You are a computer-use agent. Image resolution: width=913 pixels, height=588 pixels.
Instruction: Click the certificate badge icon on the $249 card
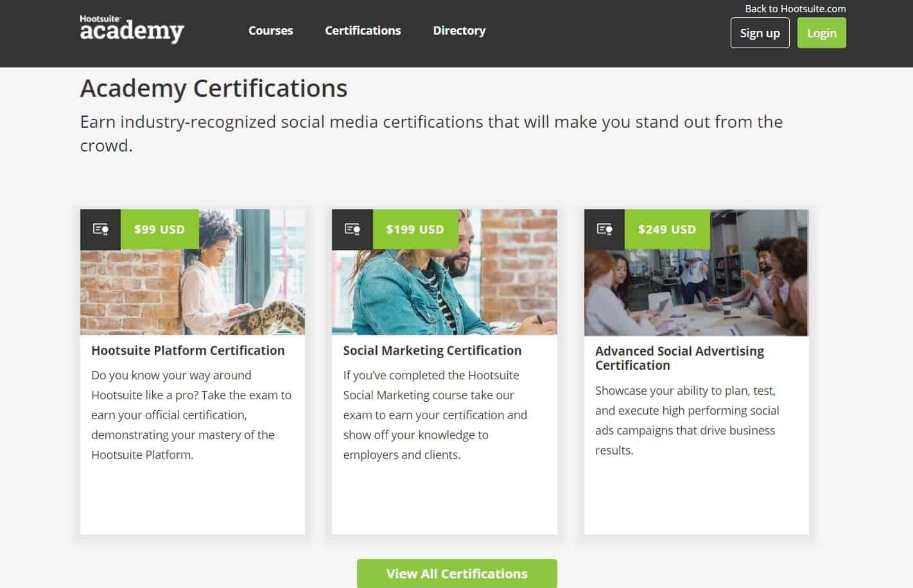pos(604,229)
